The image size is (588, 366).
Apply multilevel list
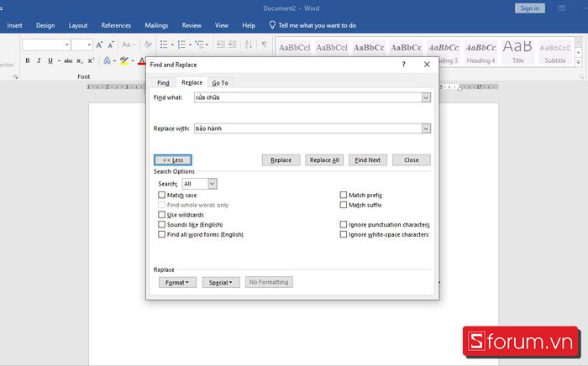(x=200, y=45)
